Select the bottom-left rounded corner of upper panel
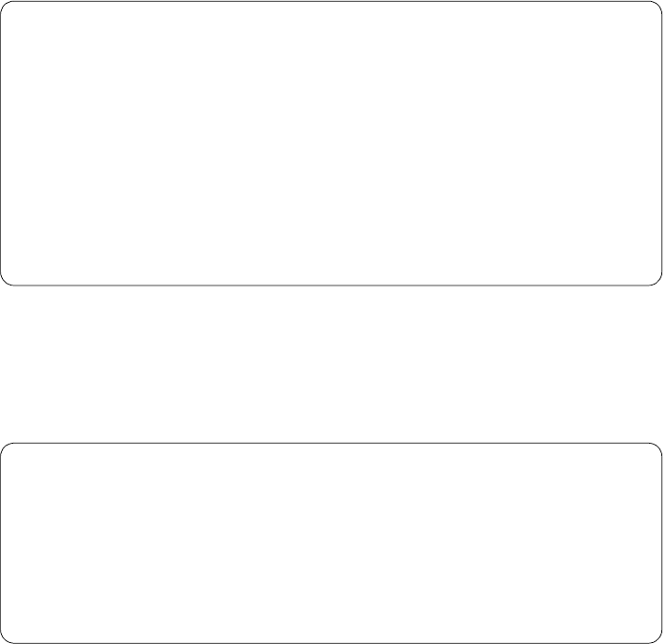The image size is (666, 644). [6, 280]
